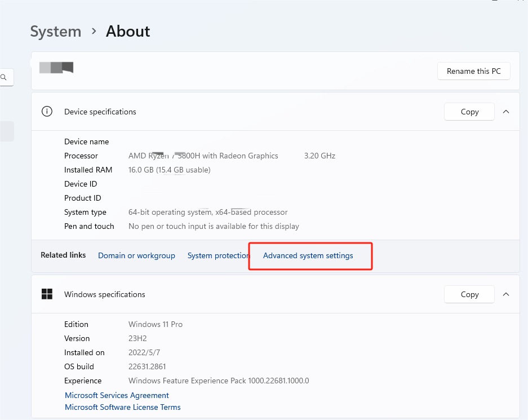Screen dimensions: 528x420
Task: Open the System protection link
Action: (219, 255)
